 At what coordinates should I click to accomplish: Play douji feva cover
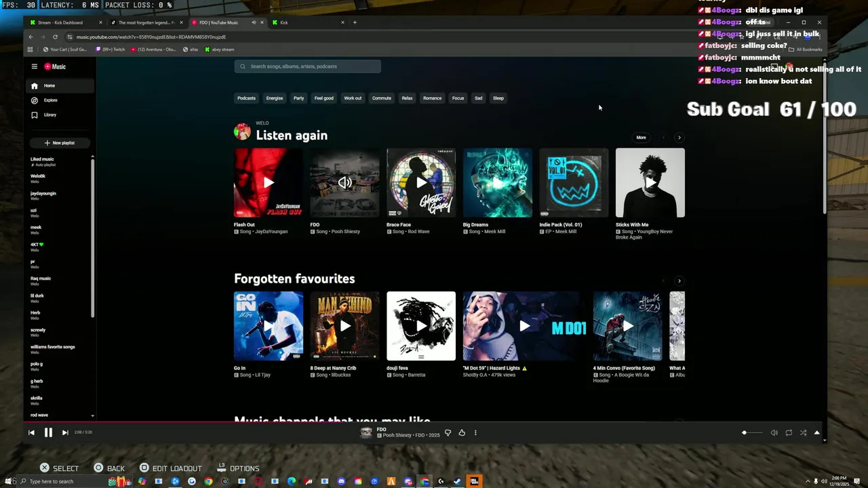(x=421, y=326)
